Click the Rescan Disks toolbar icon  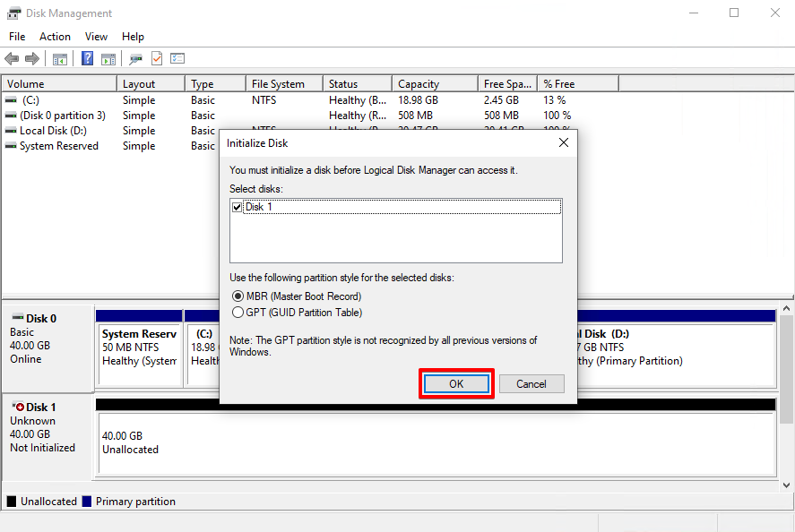pos(136,58)
